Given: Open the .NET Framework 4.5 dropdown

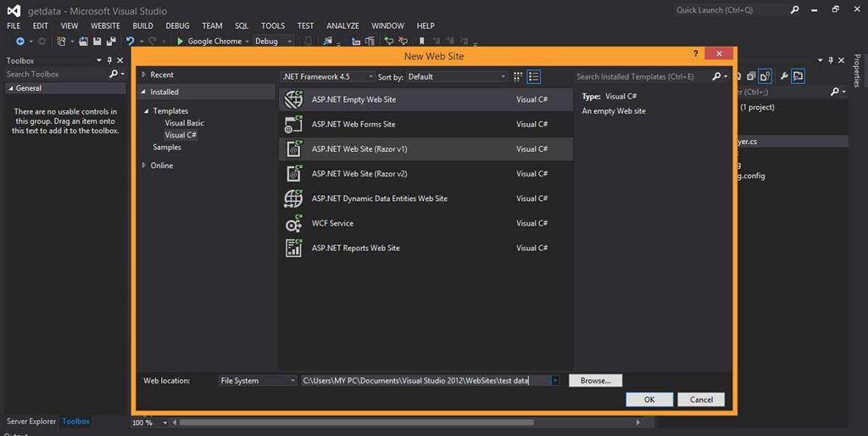Looking at the screenshot, I should point(328,76).
